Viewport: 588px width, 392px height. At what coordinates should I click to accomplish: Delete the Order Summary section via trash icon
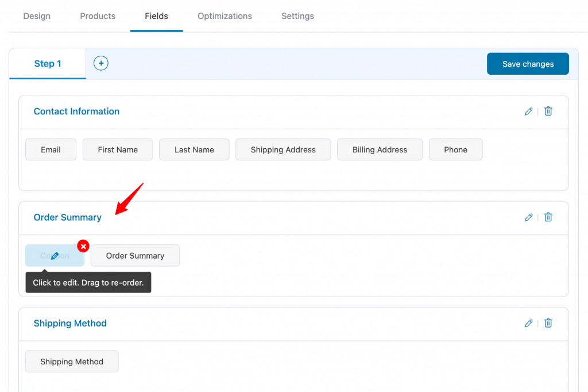pos(548,217)
